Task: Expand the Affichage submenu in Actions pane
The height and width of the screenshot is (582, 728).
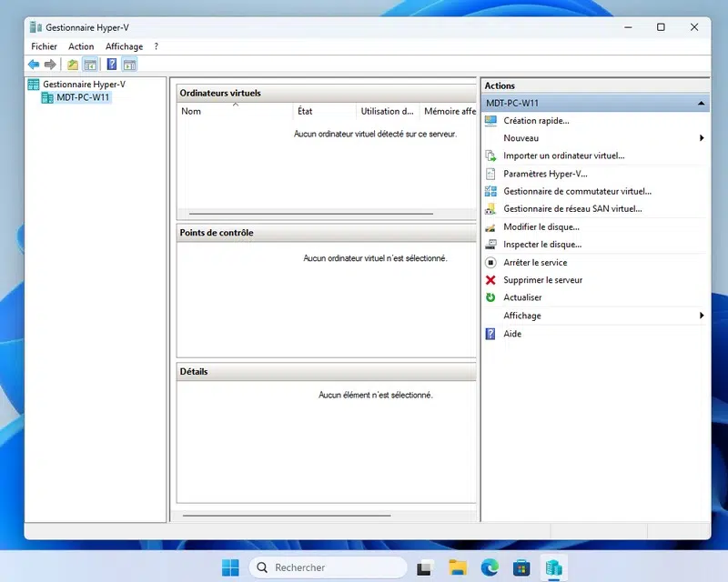Action: [x=702, y=316]
